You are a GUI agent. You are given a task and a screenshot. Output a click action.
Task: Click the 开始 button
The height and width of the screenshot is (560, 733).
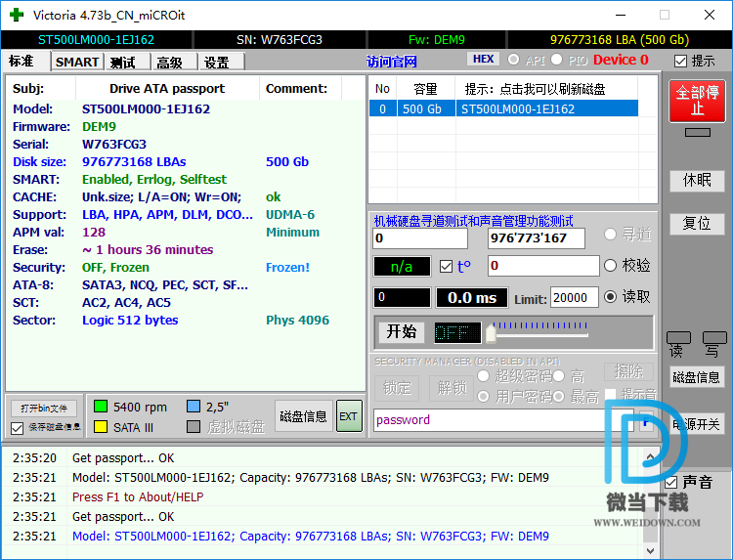click(x=401, y=332)
